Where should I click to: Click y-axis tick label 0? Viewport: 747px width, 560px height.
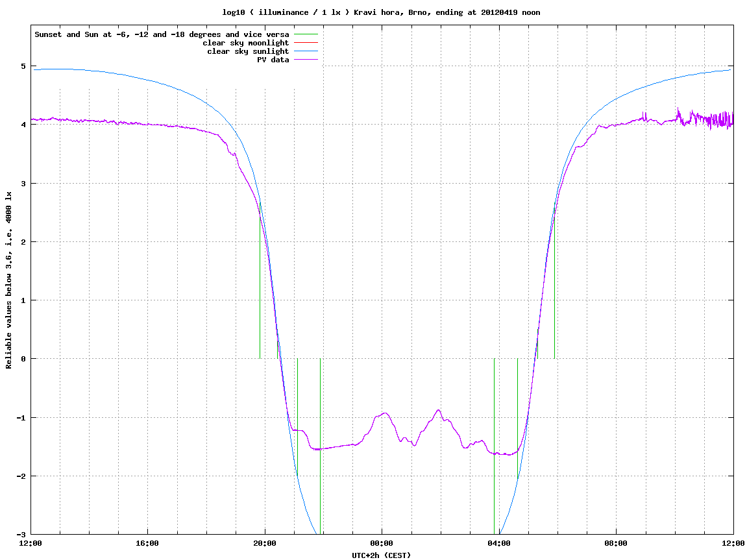pos(23,359)
